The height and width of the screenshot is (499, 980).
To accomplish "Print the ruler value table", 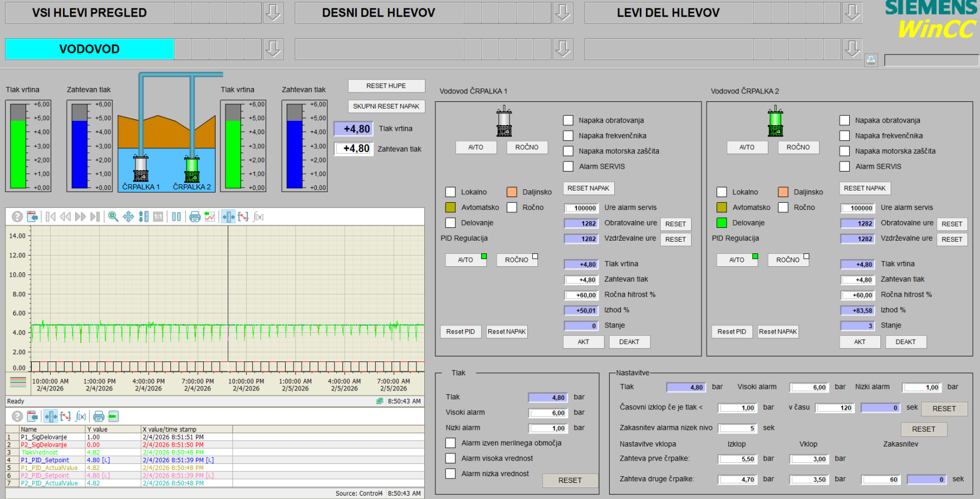I will [99, 416].
